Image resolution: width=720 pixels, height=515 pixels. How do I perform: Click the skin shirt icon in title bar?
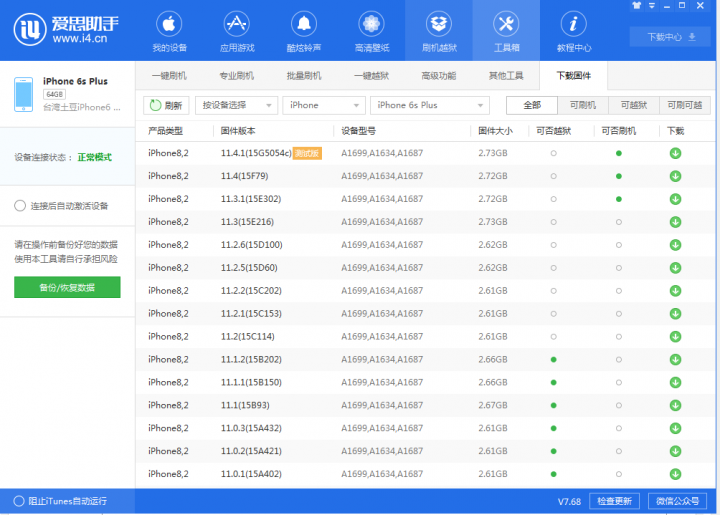tap(636, 6)
